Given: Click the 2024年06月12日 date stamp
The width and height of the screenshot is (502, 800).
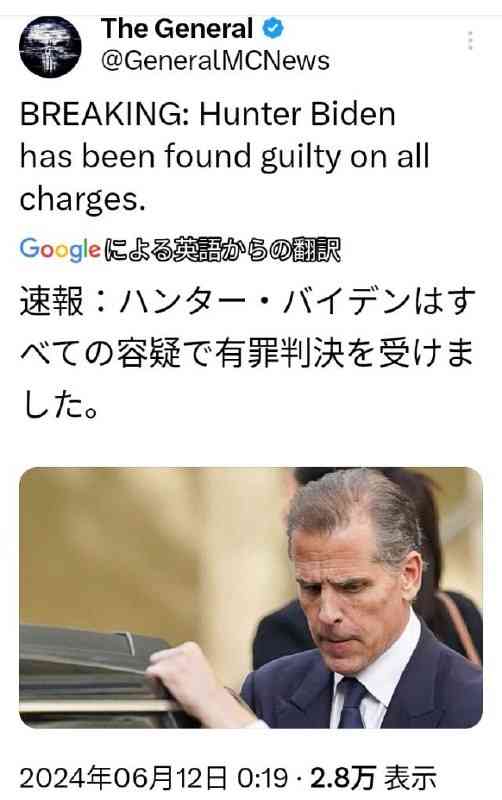Looking at the screenshot, I should click(x=123, y=778).
